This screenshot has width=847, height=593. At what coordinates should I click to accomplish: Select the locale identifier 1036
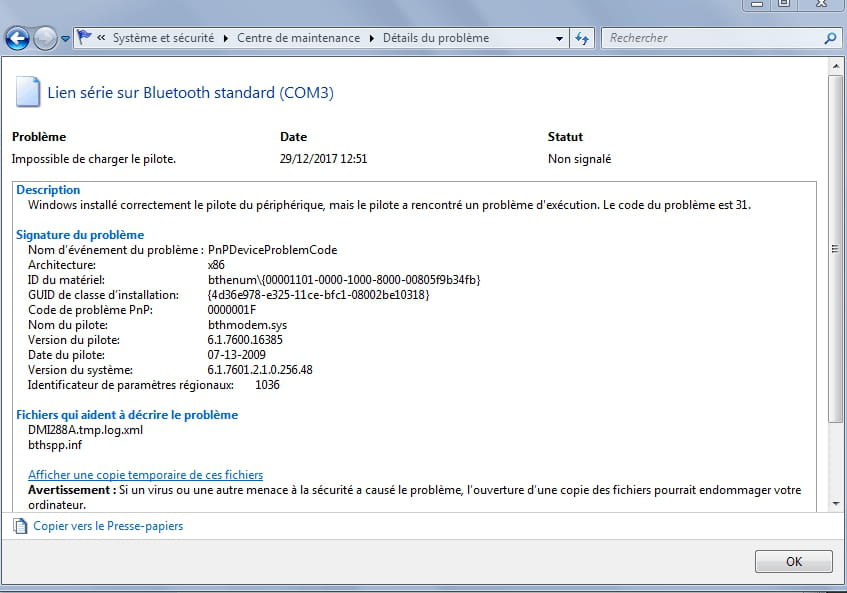click(x=267, y=385)
